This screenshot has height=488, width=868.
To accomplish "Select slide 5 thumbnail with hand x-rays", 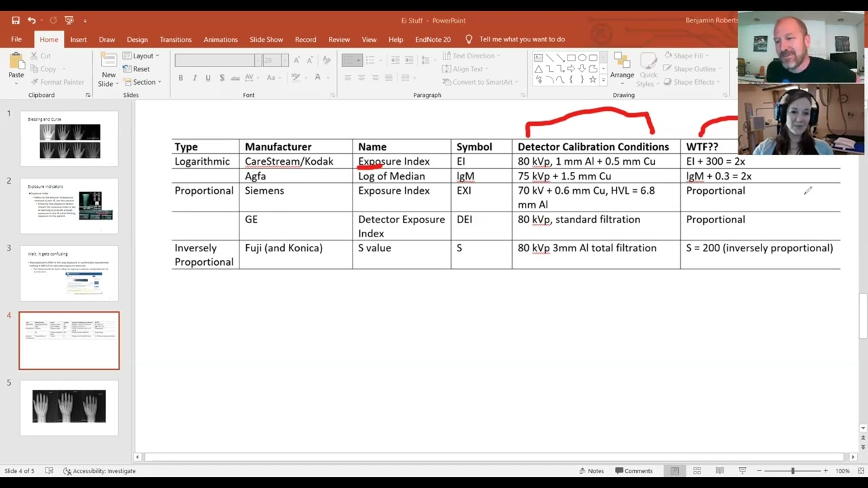I will click(69, 407).
